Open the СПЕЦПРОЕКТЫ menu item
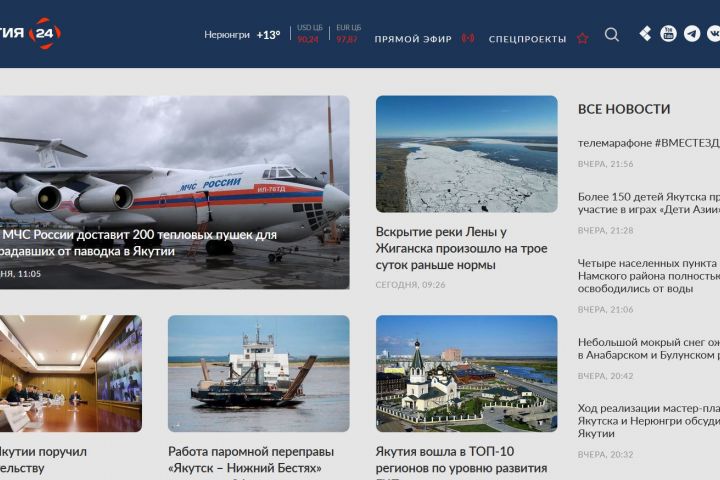 527,39
